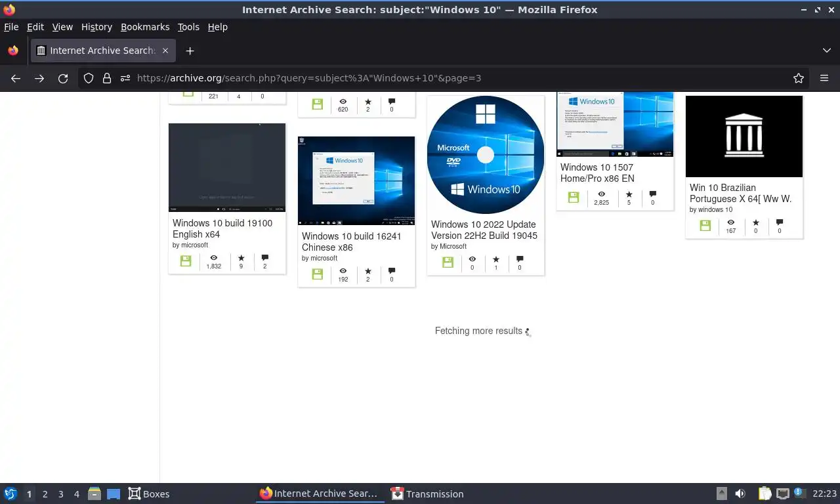The image size is (840, 504).
Task: Open the volume speaker tray icon
Action: (x=740, y=493)
